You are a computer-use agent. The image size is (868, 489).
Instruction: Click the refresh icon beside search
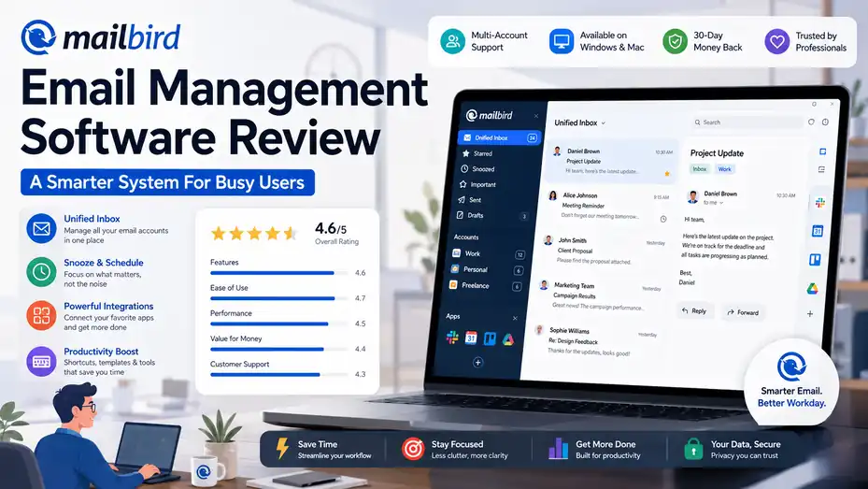[811, 122]
